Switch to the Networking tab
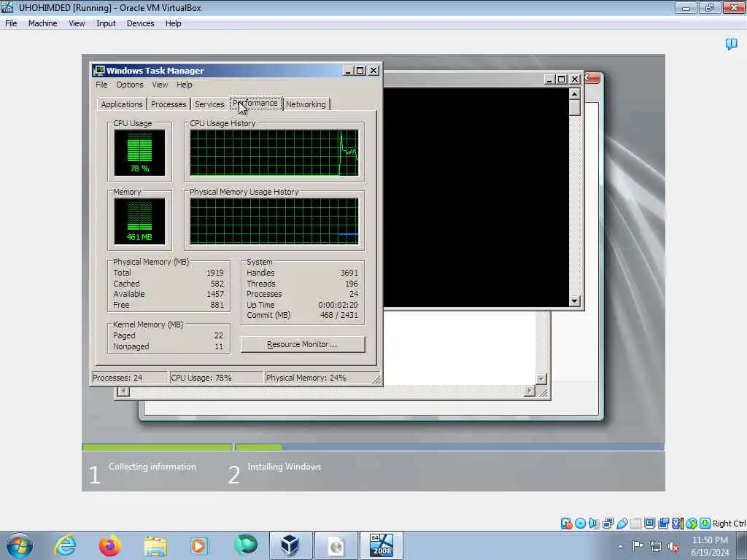This screenshot has height=560, width=747. 306,104
